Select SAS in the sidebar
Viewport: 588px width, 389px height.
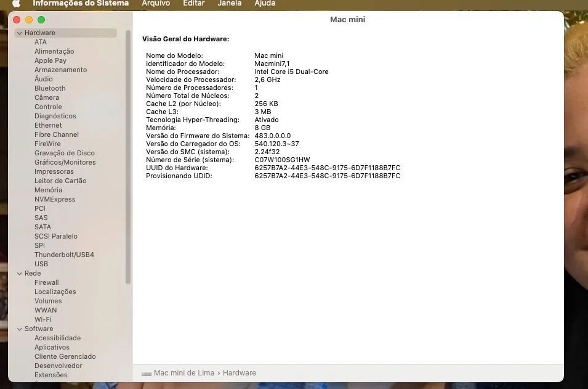click(41, 218)
